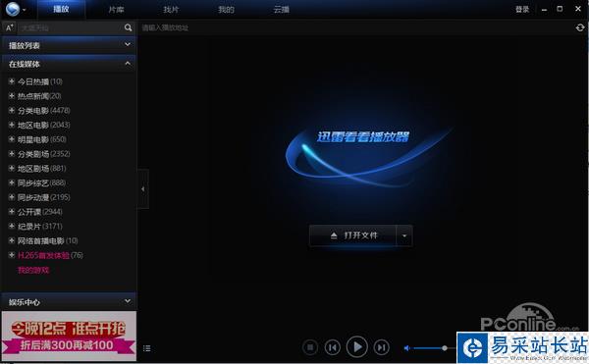Toggle the playlist icon at bottom left
The image size is (589, 364).
point(147,348)
